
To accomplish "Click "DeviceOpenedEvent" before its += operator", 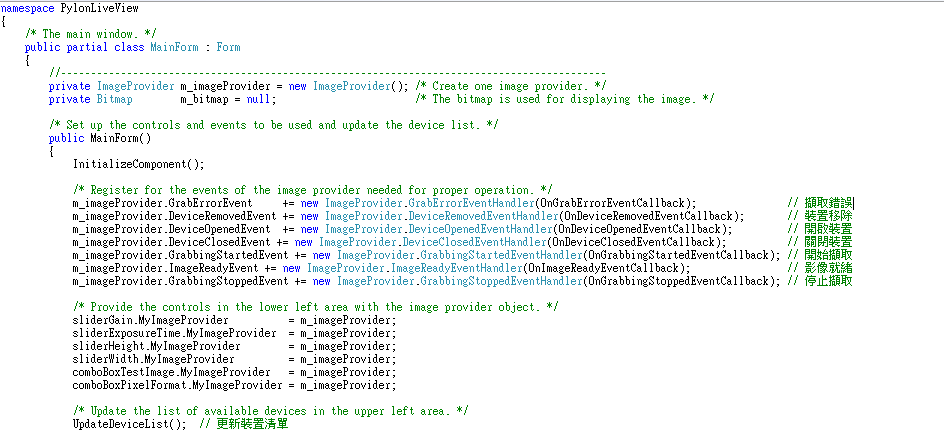I will click(219, 229).
